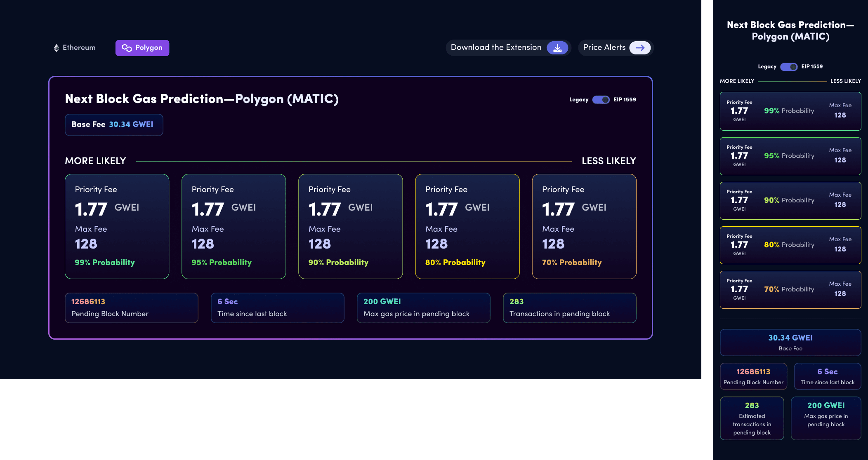This screenshot has height=460, width=868.
Task: Click the Base Fee 30.34 GWEI badge
Action: click(114, 124)
